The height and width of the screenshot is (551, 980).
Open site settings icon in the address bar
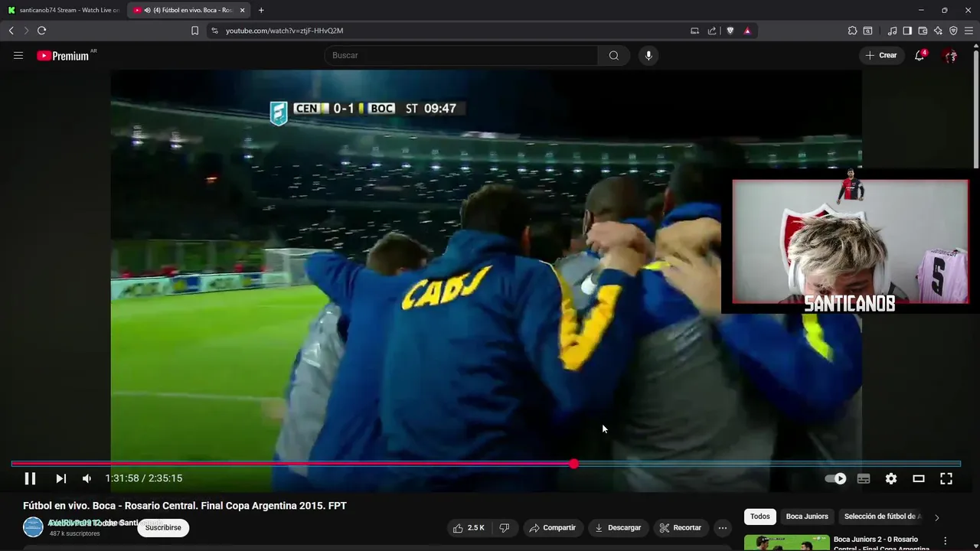(x=214, y=31)
